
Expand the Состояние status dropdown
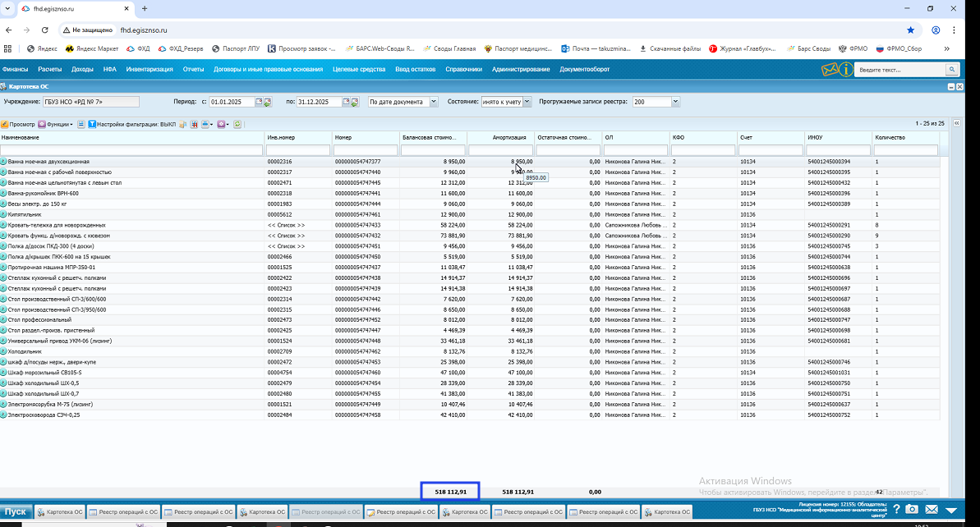[527, 102]
